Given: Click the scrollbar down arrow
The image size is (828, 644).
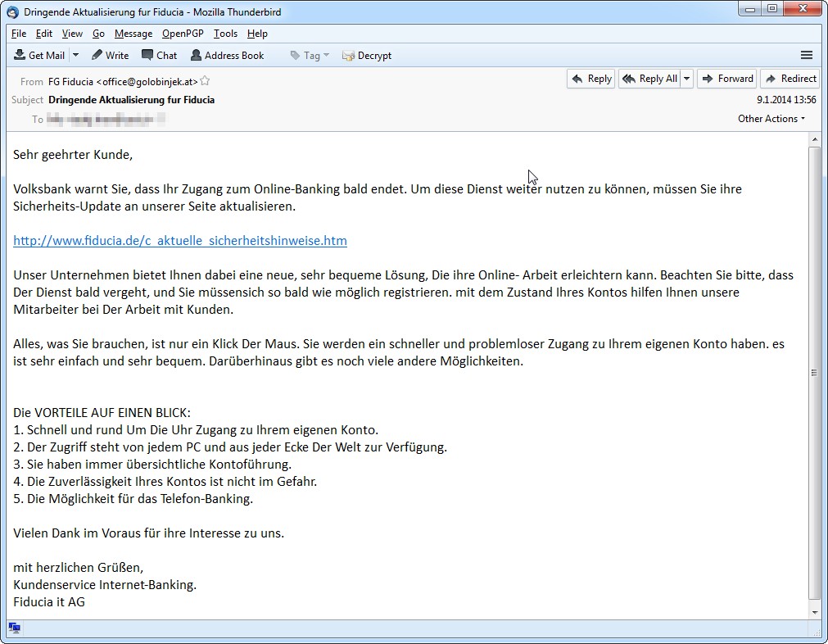Looking at the screenshot, I should [x=814, y=612].
